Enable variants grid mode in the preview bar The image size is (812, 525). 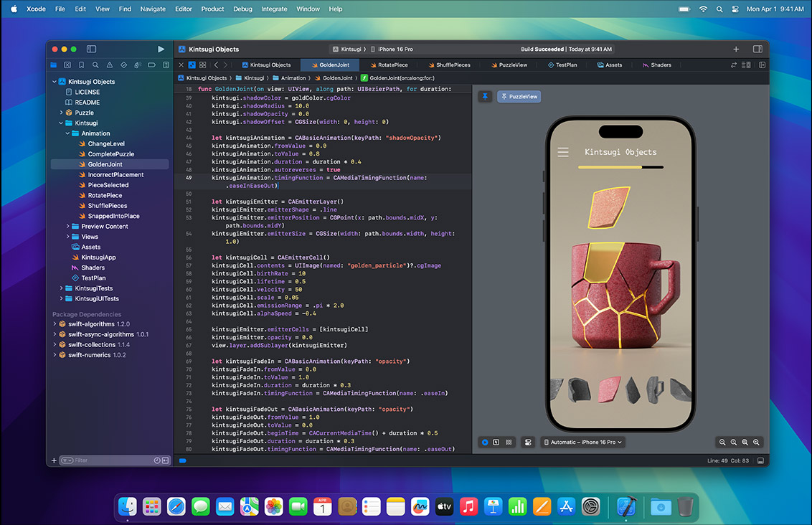[509, 443]
